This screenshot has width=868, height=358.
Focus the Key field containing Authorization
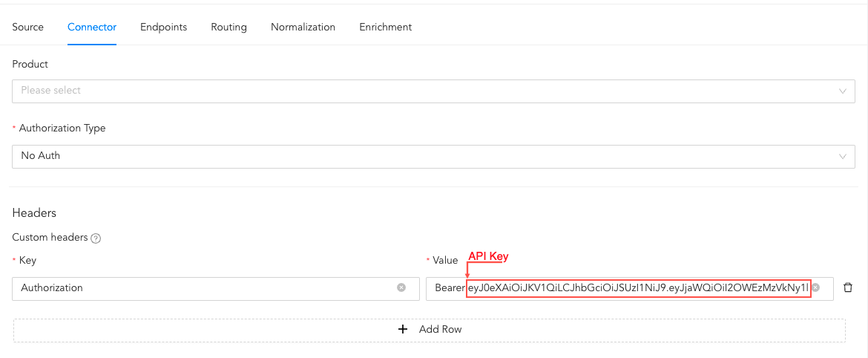[200, 288]
